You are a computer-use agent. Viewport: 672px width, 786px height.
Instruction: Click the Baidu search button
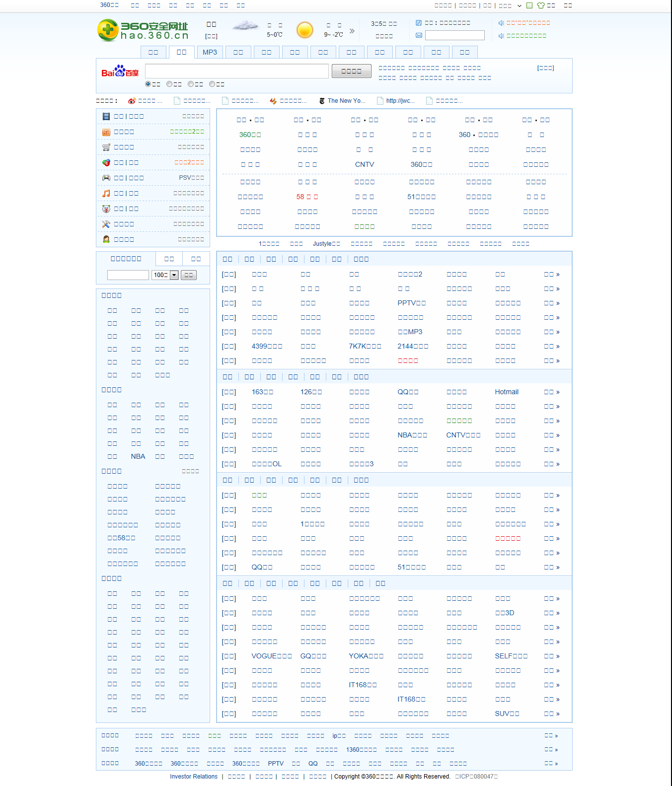click(352, 71)
